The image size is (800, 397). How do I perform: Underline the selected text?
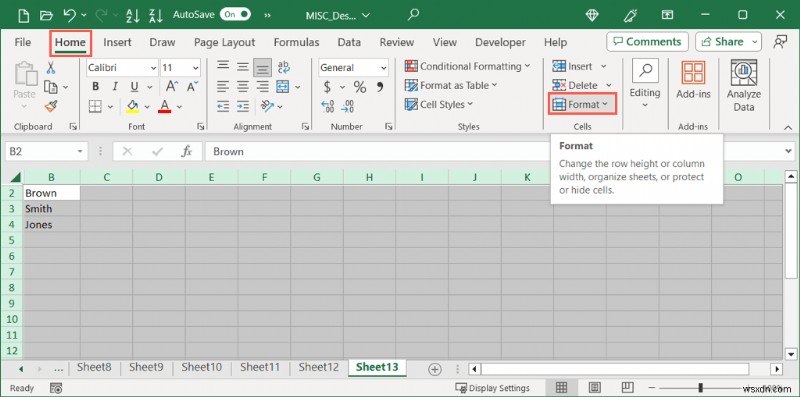point(134,87)
